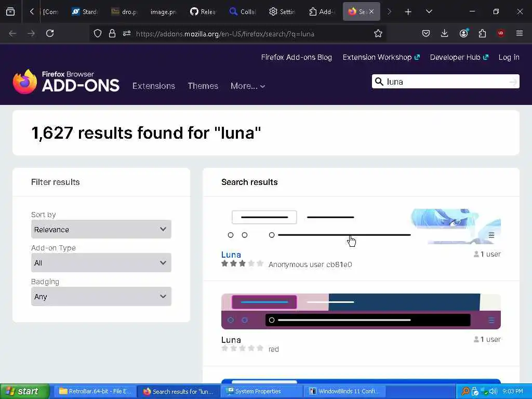532x399 pixels.
Task: Click the Firefox Search results taskbar item
Action: click(x=179, y=391)
